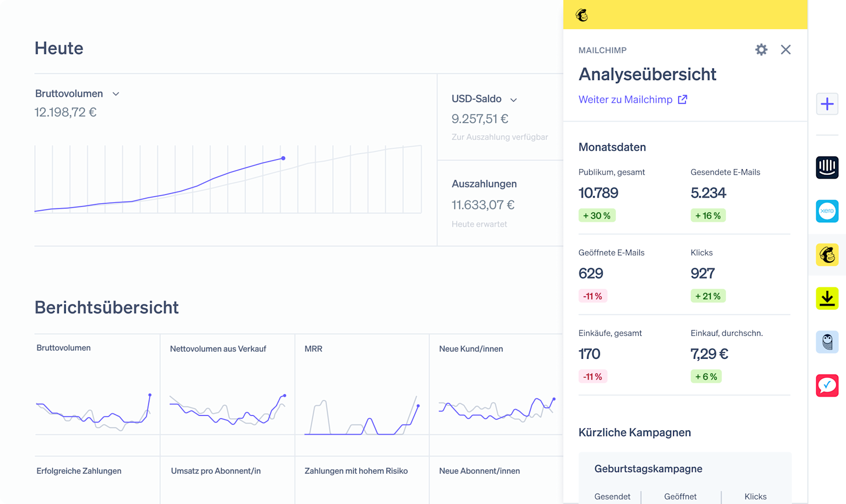Click the Gesendet column in campaign card
Image resolution: width=846 pixels, height=504 pixels.
tap(612, 497)
